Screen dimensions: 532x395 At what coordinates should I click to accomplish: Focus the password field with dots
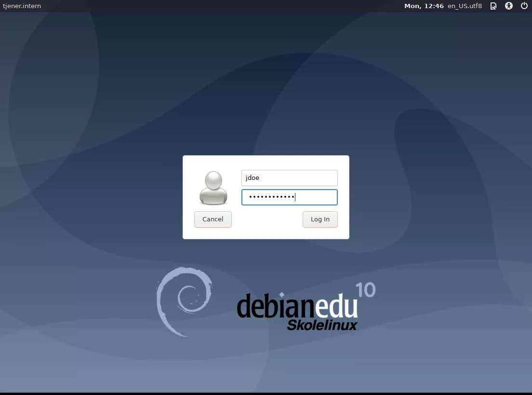(290, 197)
